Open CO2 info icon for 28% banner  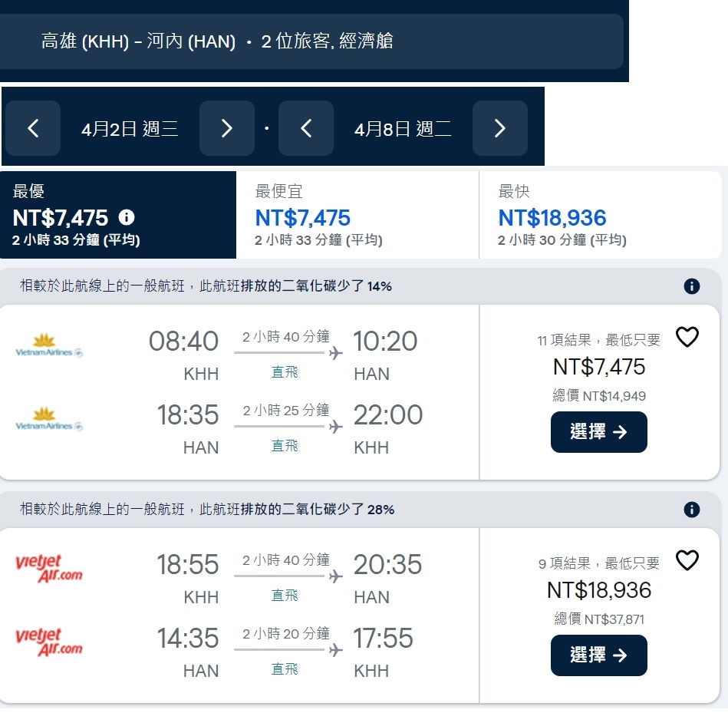click(691, 510)
